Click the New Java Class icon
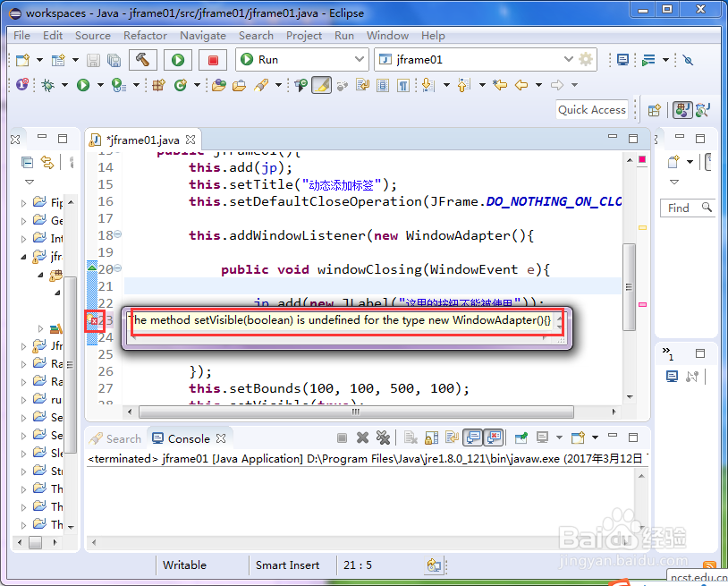The width and height of the screenshot is (728, 586). [180, 85]
